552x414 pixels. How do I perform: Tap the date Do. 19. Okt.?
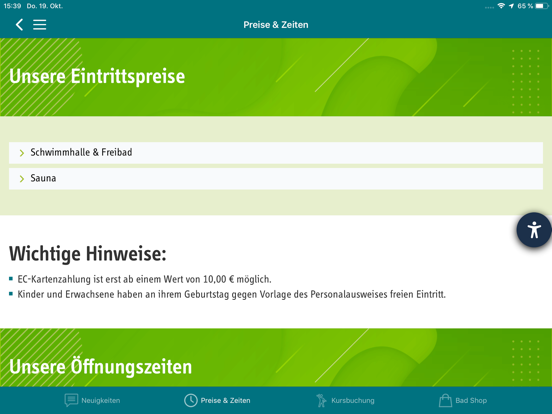point(45,6)
